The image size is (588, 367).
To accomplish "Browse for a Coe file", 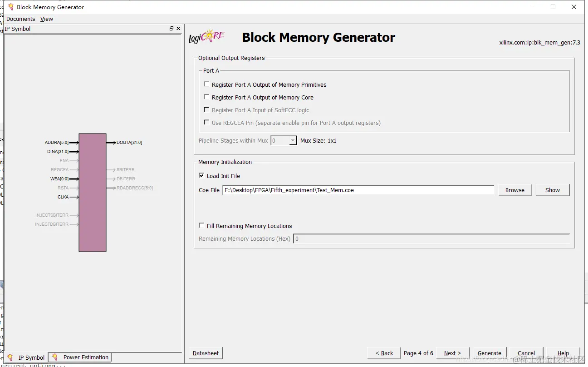I will (x=515, y=190).
